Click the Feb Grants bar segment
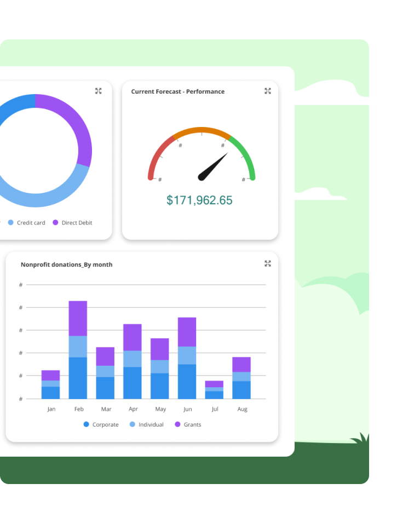 tap(78, 319)
